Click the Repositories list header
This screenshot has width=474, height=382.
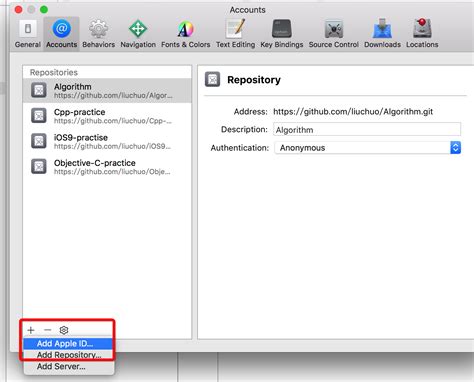coord(54,72)
